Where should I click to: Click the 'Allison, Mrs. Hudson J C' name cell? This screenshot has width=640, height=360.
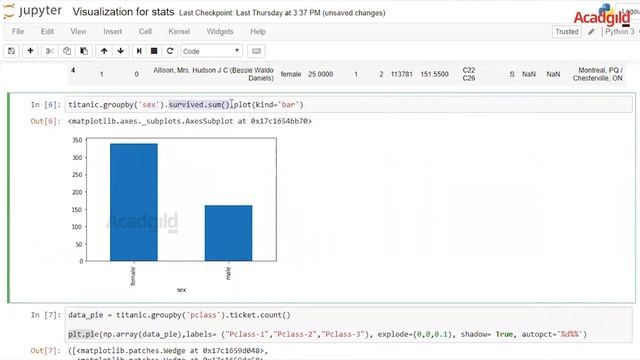tap(213, 74)
